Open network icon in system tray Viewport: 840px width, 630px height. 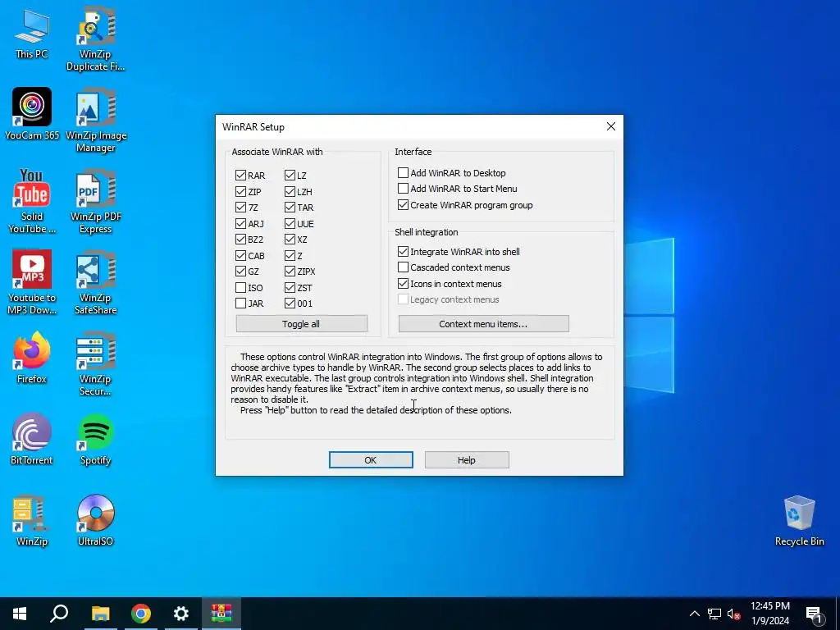pyautogui.click(x=714, y=614)
